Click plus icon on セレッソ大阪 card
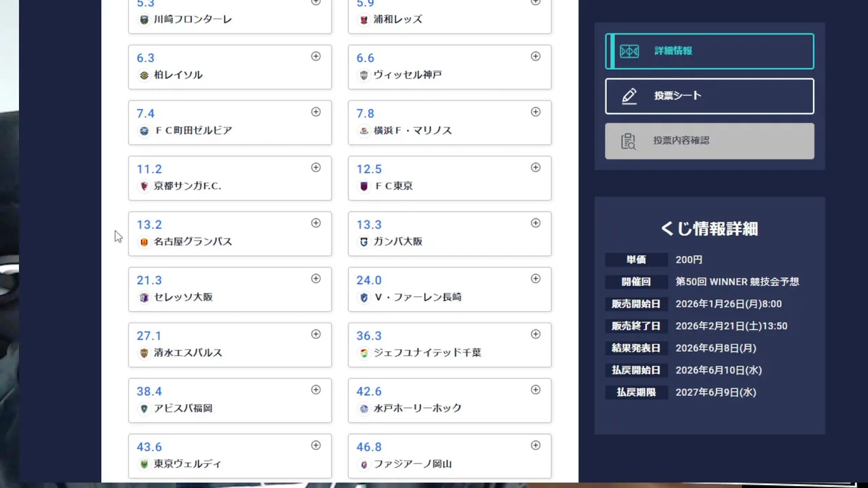Viewport: 868px width, 488px height. point(316,279)
